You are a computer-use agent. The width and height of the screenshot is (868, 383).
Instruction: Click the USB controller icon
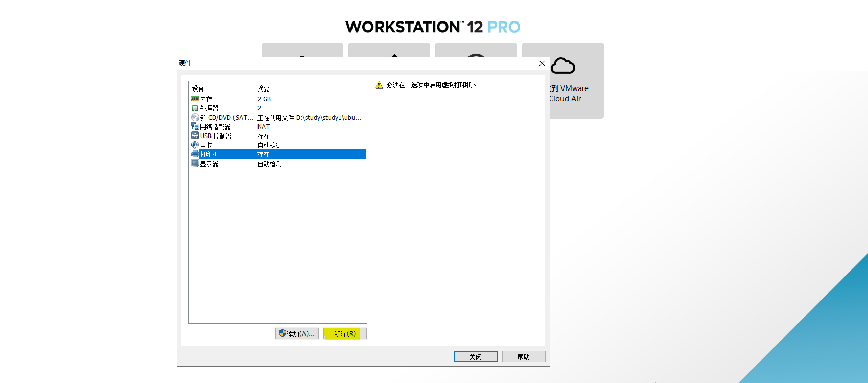[195, 136]
